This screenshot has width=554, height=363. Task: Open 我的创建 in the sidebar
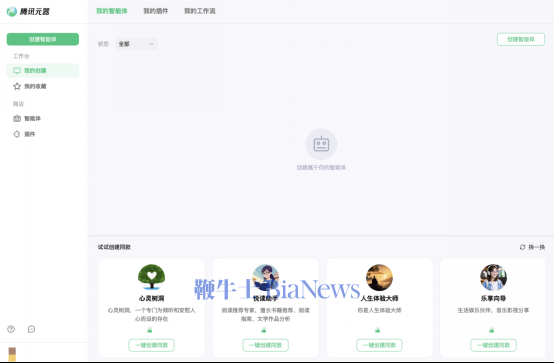[x=43, y=70]
